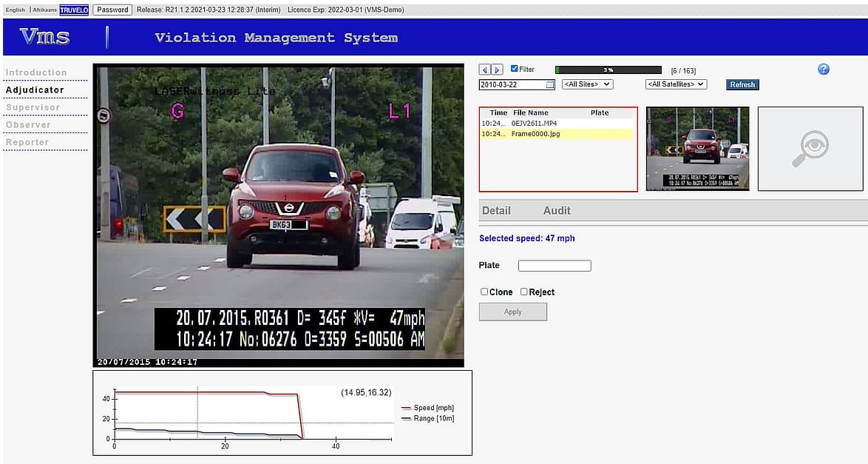Viewport: 868px width, 464px height.
Task: Select 0EJV26I1.MP4 in the file list
Action: tap(534, 123)
